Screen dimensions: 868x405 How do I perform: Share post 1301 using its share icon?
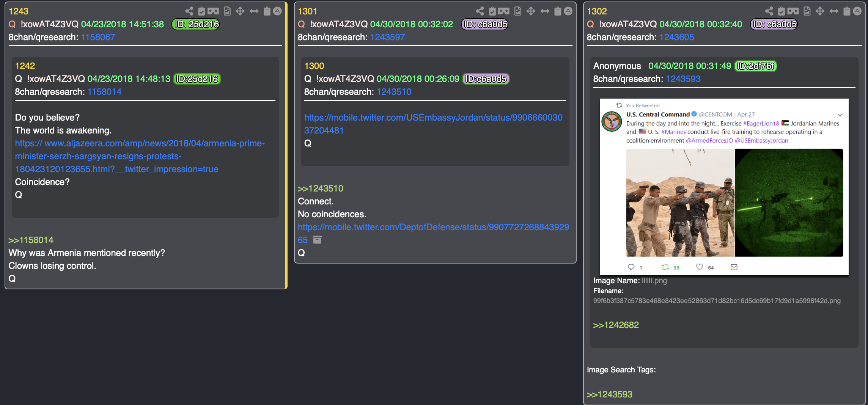[480, 11]
